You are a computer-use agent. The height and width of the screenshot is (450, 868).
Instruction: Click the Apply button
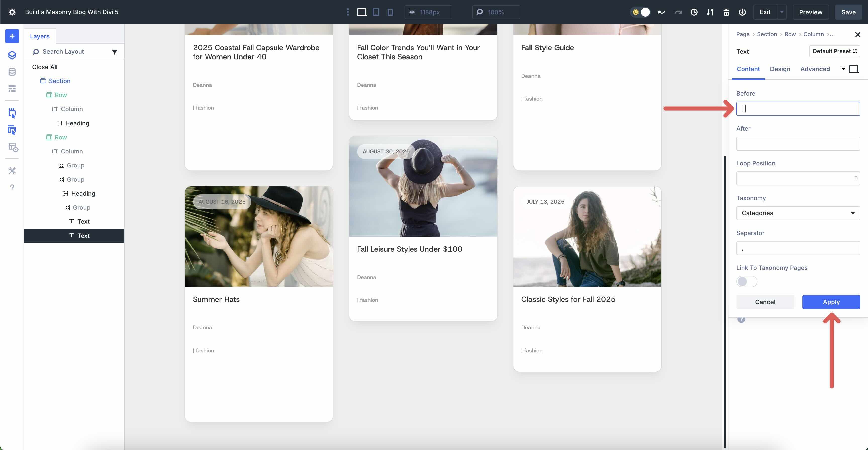tap(831, 302)
